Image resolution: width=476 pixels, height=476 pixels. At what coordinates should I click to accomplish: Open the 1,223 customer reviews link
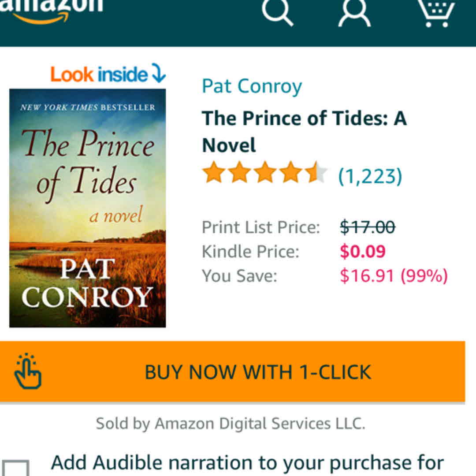coord(370,176)
